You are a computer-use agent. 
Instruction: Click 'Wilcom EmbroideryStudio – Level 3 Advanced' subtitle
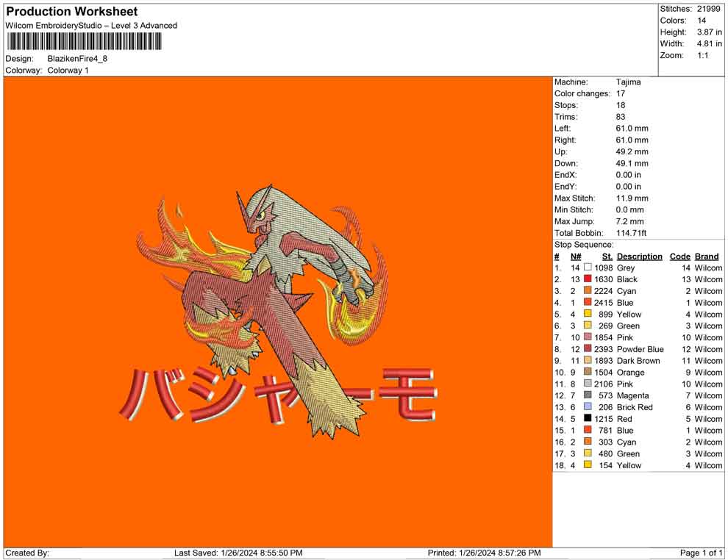[91, 26]
